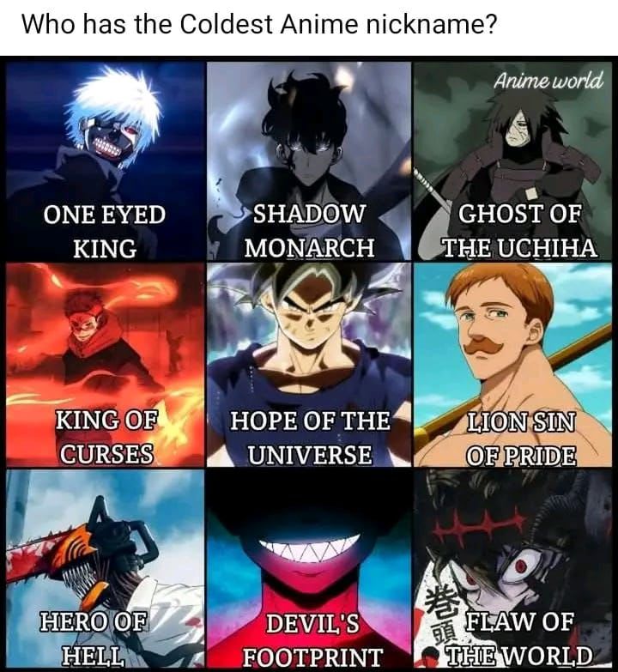Click the HERO OF HELL caption

tap(94, 639)
